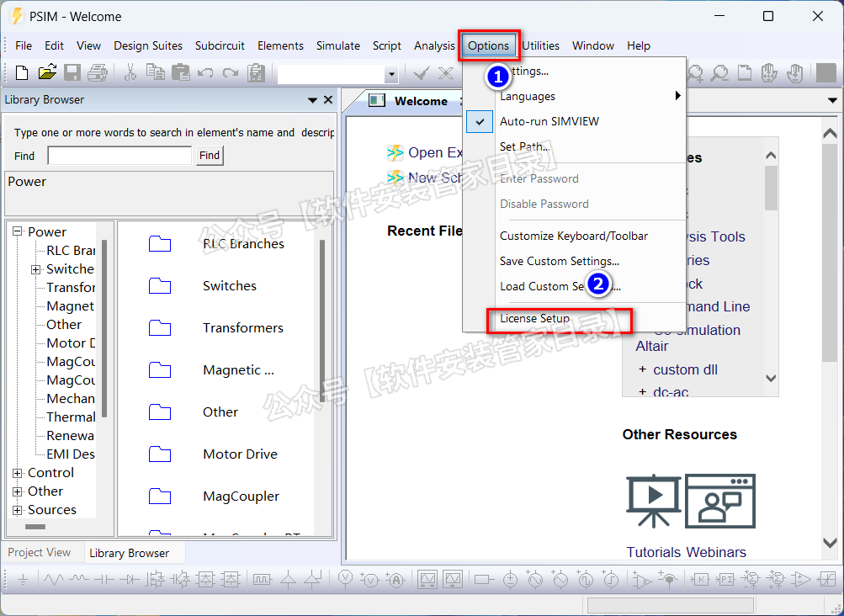Click the Webinars icon
The width and height of the screenshot is (844, 616).
720,502
